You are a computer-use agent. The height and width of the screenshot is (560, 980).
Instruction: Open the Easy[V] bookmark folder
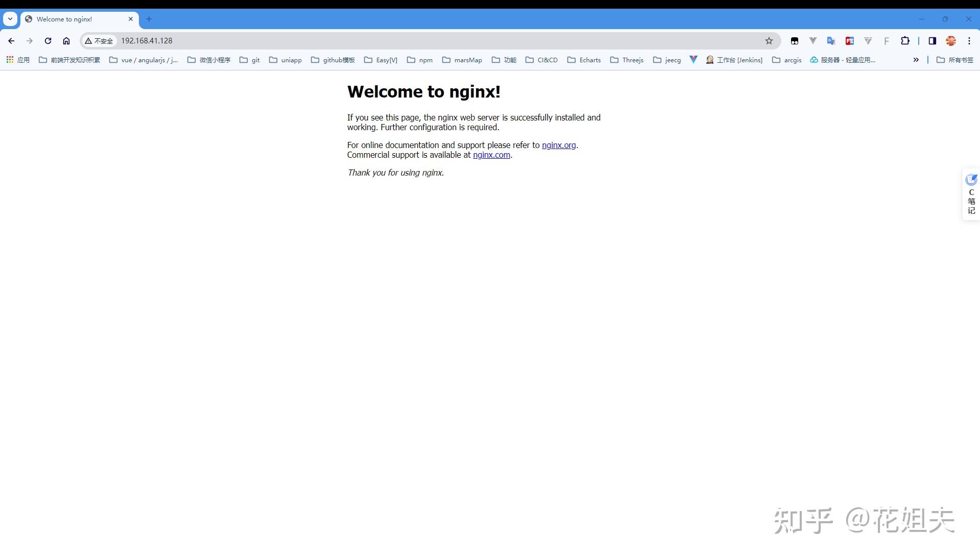click(x=380, y=60)
